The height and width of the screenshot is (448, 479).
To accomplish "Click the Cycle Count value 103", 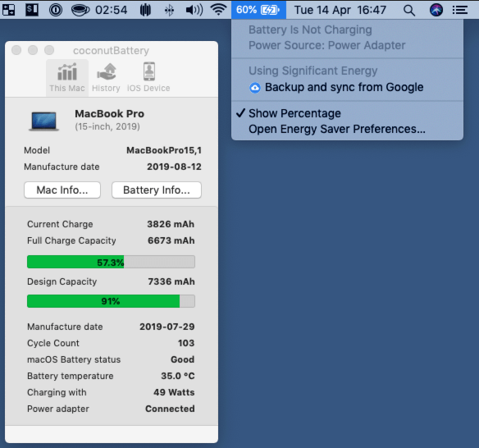I will (186, 343).
